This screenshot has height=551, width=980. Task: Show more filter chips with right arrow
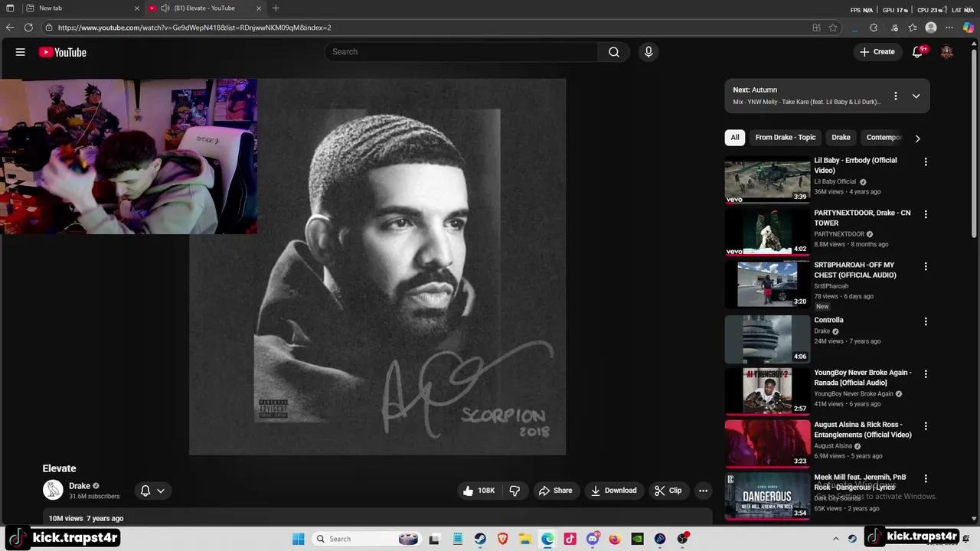click(x=917, y=139)
